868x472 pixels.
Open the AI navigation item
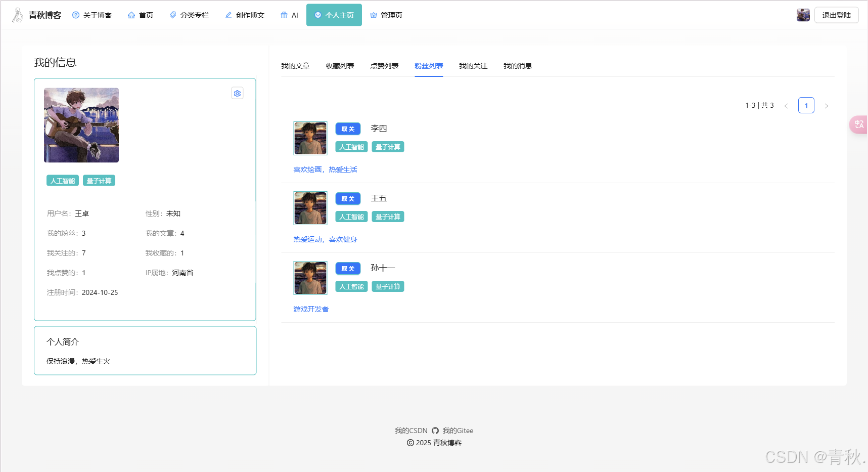pyautogui.click(x=289, y=15)
